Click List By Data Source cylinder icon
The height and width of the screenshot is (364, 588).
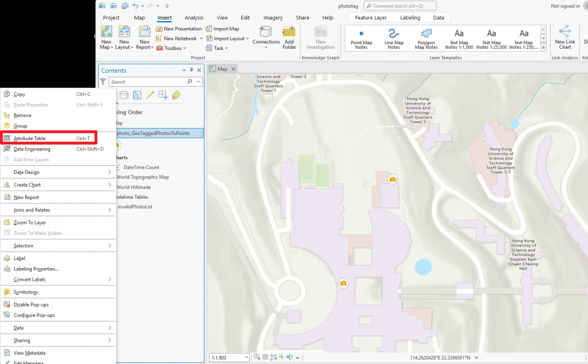[124, 95]
